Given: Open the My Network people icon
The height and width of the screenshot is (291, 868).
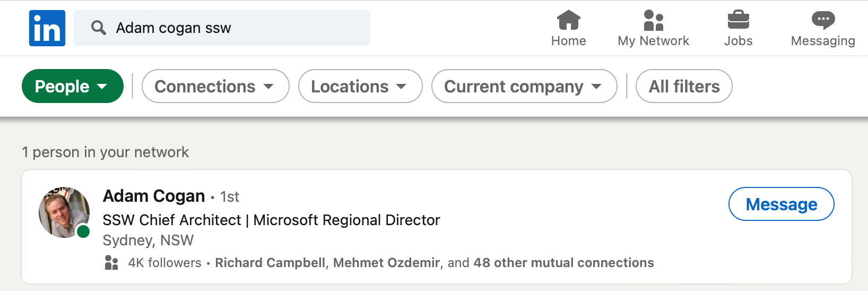Looking at the screenshot, I should click(x=653, y=20).
